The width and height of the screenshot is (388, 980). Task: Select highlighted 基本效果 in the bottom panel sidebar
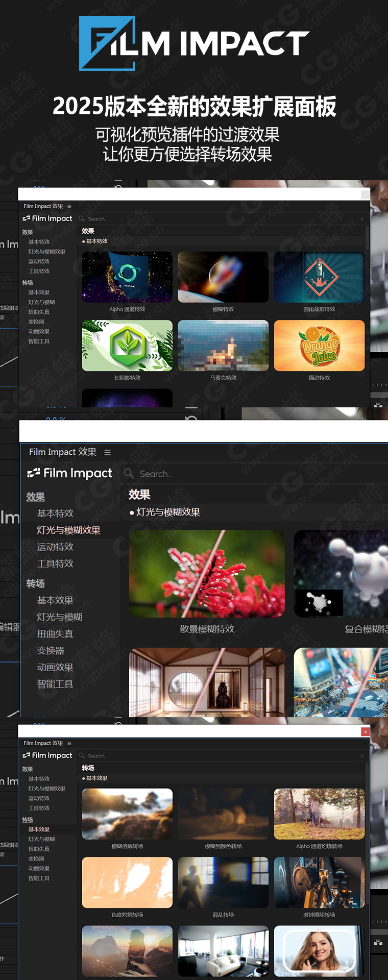tap(39, 829)
